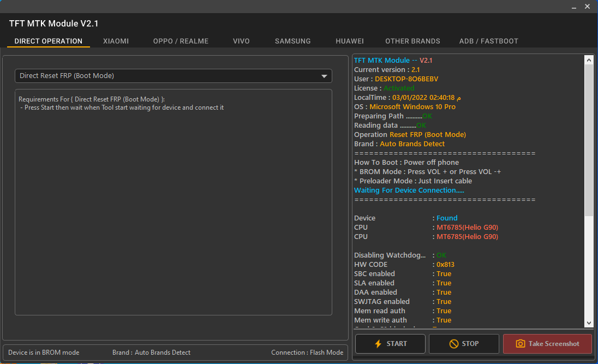Click the 'Preloader Mode : Just Insert cable' line
This screenshot has width=598, height=364.
413,181
